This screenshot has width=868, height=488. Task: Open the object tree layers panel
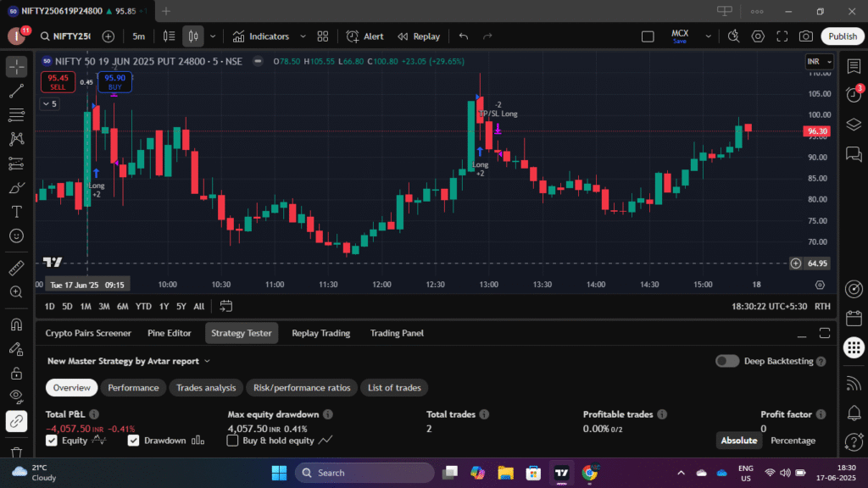854,125
